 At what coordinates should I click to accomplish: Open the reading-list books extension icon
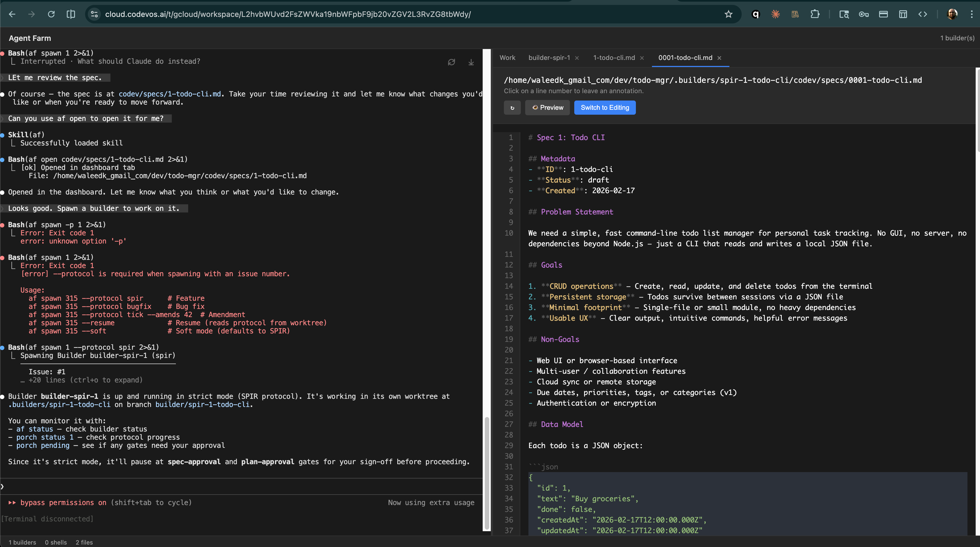[x=795, y=14]
